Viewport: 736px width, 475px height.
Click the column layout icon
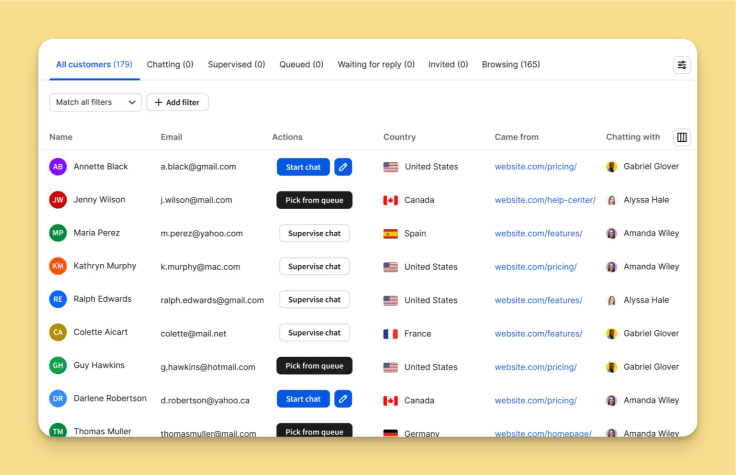682,137
